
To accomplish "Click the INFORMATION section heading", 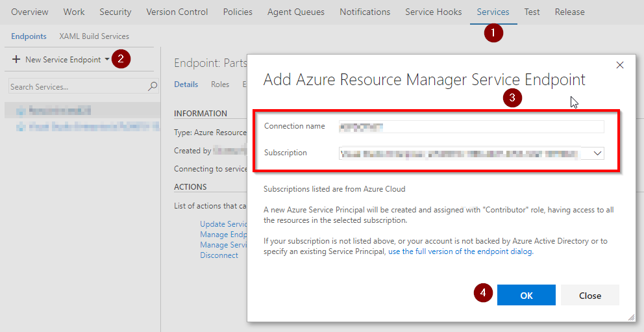I will [201, 114].
